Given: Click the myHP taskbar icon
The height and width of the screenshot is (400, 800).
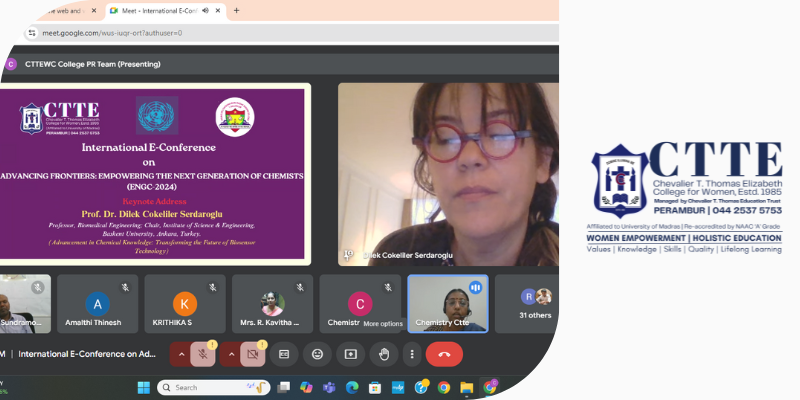Looking at the screenshot, I should [398, 388].
